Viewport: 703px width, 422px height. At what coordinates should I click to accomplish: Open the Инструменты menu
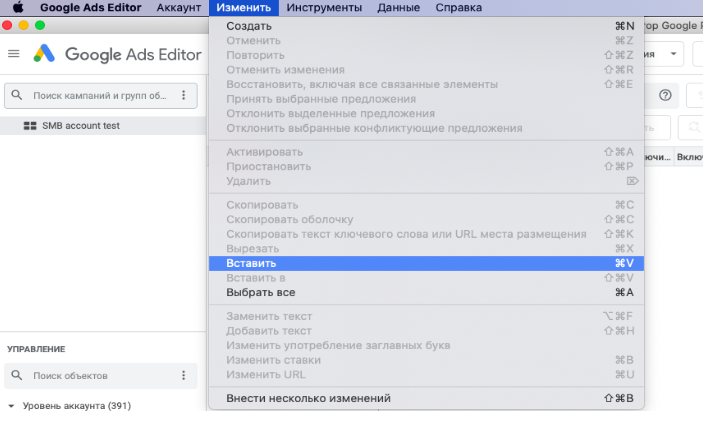(x=324, y=8)
